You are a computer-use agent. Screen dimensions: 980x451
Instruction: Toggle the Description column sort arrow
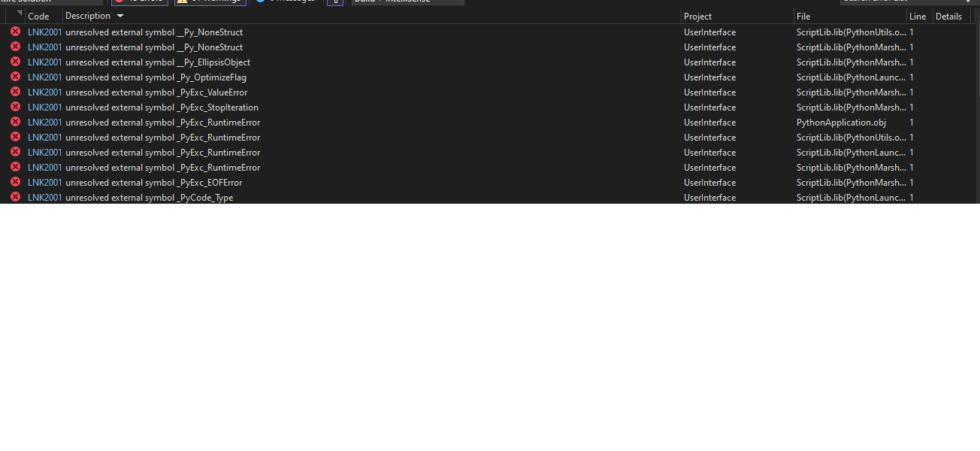click(x=120, y=16)
